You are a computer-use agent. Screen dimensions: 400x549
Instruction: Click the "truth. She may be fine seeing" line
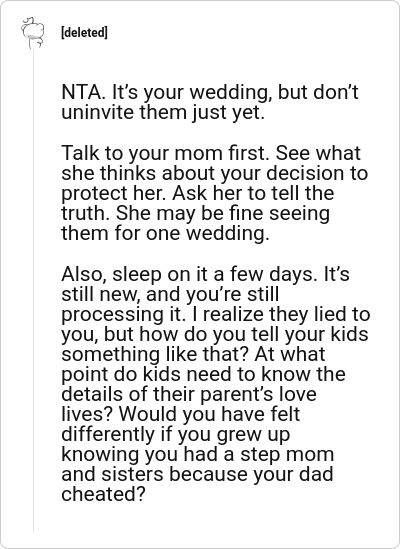click(196, 214)
